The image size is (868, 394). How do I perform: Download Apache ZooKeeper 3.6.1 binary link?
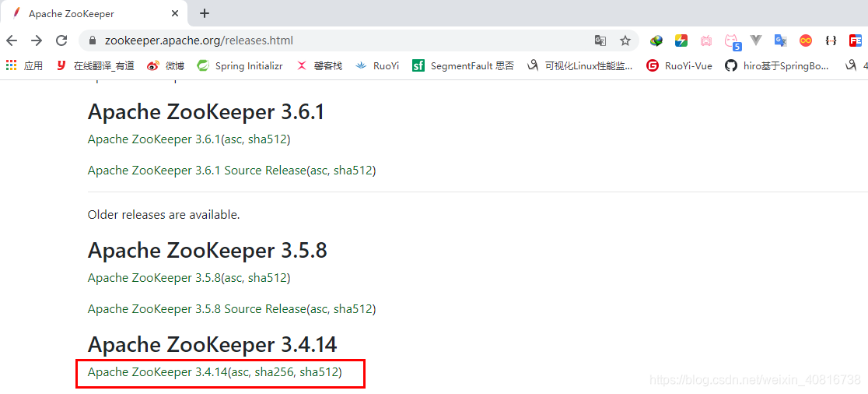click(x=154, y=139)
